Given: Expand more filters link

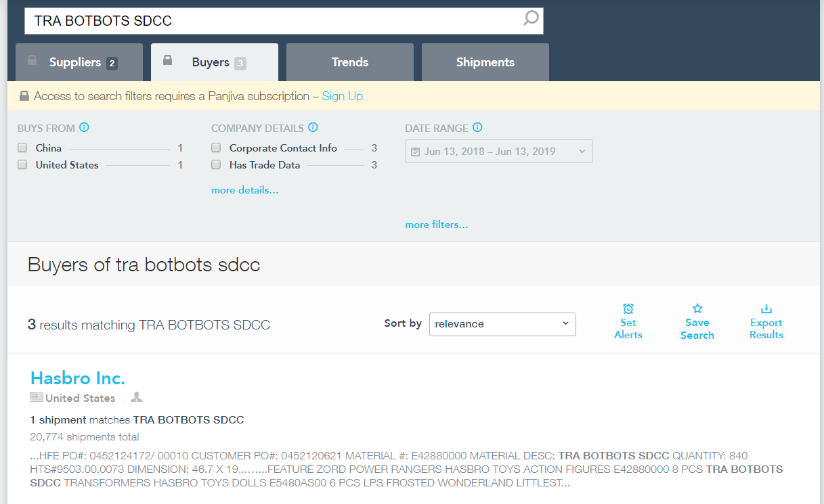Looking at the screenshot, I should [437, 225].
